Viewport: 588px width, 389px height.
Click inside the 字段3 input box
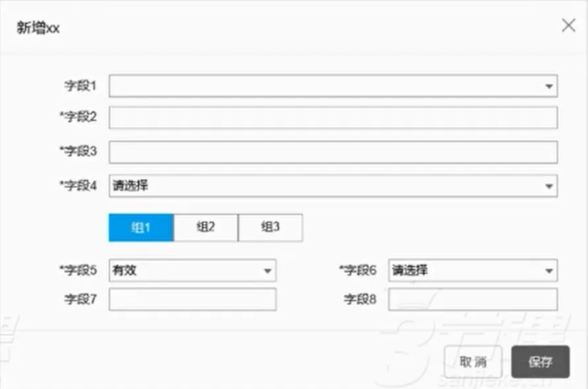tap(333, 152)
